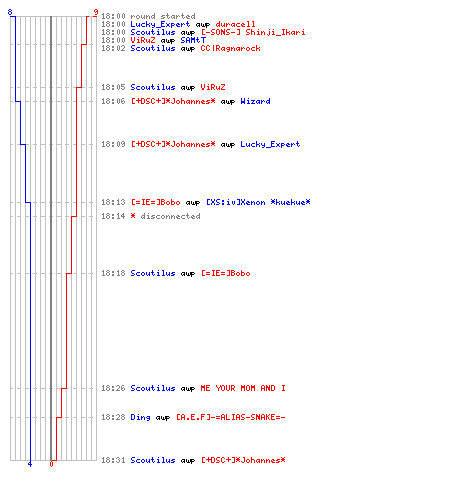The width and height of the screenshot is (450, 500).
Task: Click the red 0 at chart bottom
Action: point(51,464)
